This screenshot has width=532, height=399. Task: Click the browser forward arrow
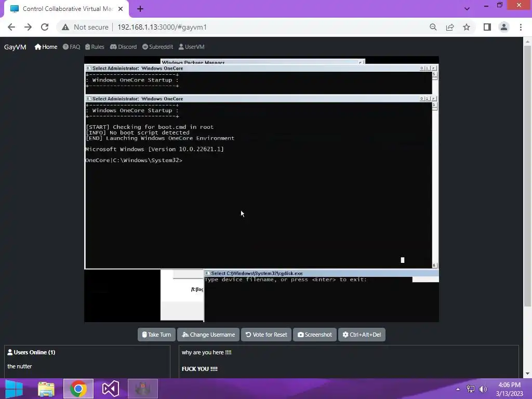coord(28,27)
